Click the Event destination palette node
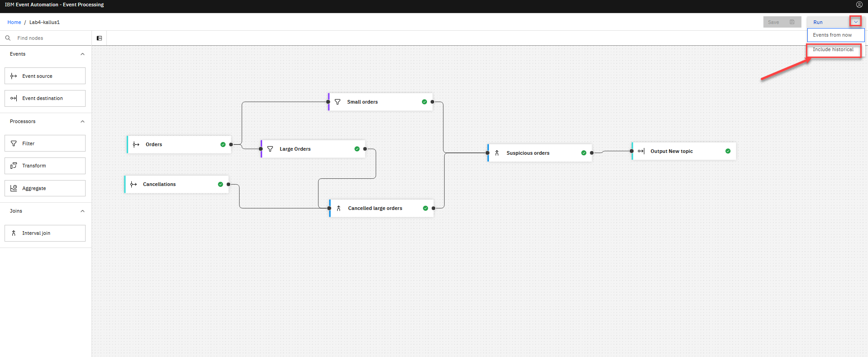868x357 pixels. [45, 98]
